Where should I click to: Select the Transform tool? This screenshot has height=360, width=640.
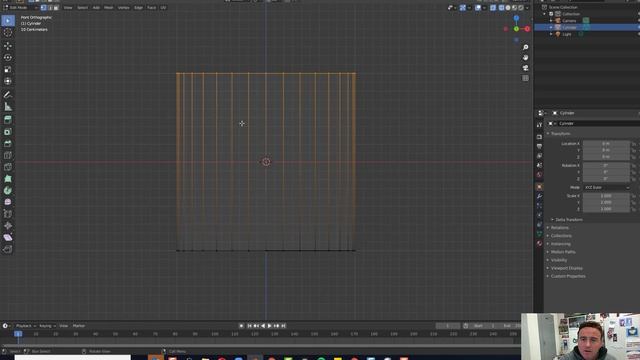(x=8, y=81)
